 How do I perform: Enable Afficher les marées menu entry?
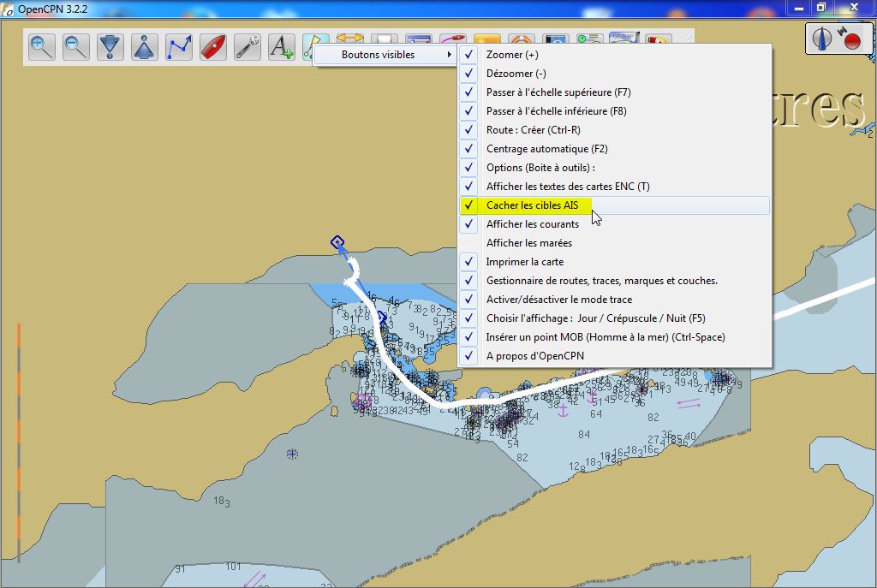coord(614,242)
